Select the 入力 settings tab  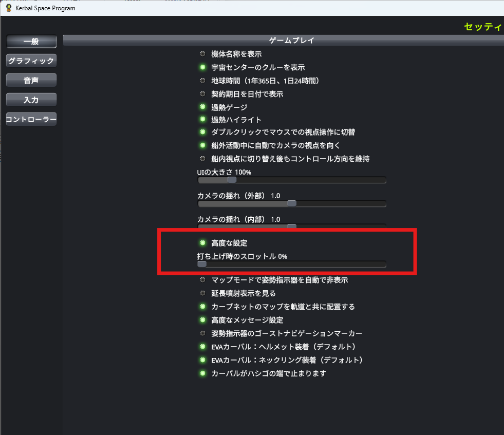coord(31,100)
